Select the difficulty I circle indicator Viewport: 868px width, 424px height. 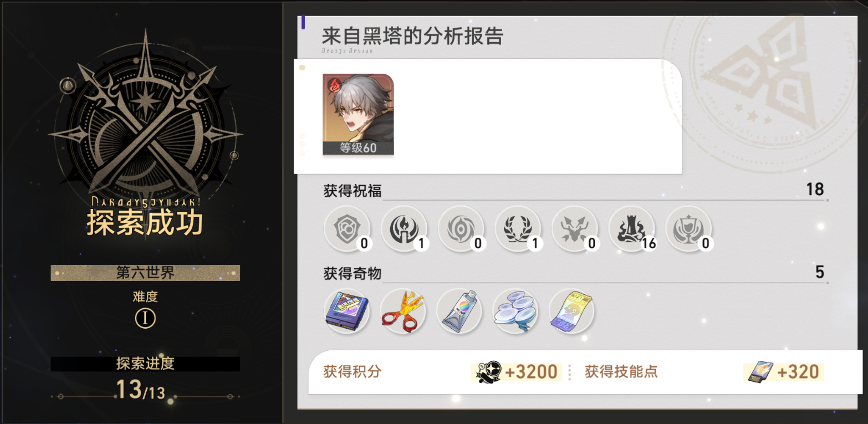[x=145, y=318]
